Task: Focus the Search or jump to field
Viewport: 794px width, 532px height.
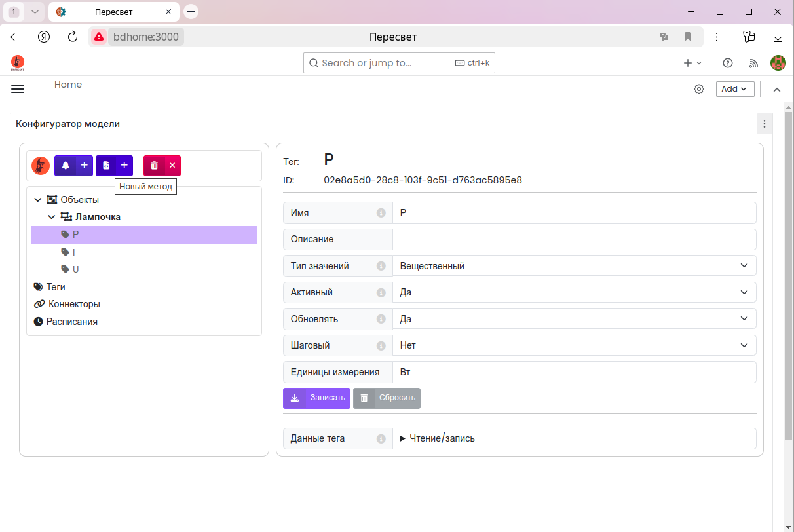Action: 399,63
